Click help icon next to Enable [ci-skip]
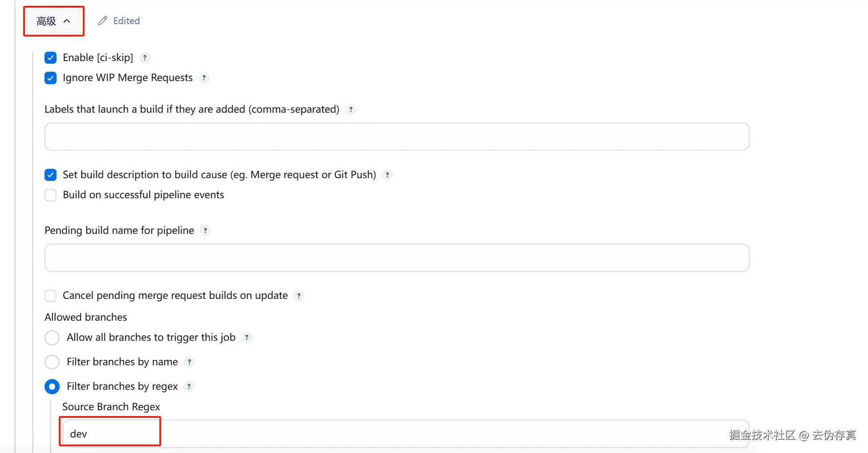 145,58
